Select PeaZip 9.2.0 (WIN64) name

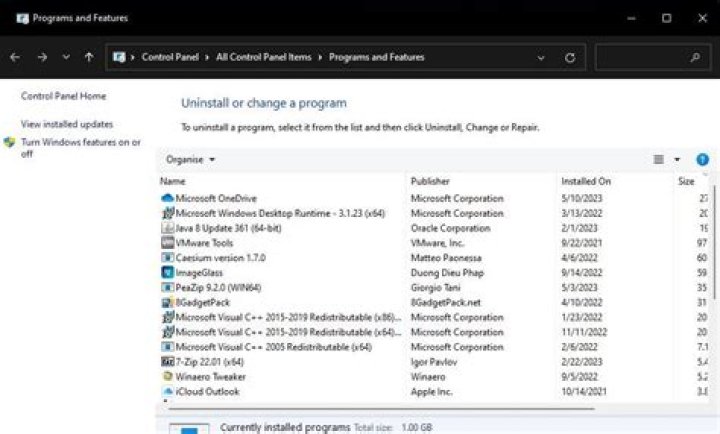pos(218,287)
